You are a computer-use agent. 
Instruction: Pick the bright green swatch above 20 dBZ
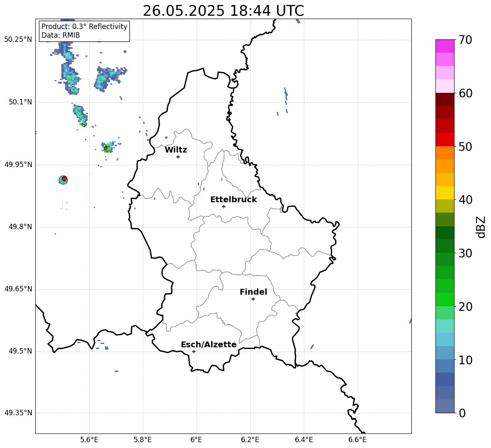(x=445, y=299)
